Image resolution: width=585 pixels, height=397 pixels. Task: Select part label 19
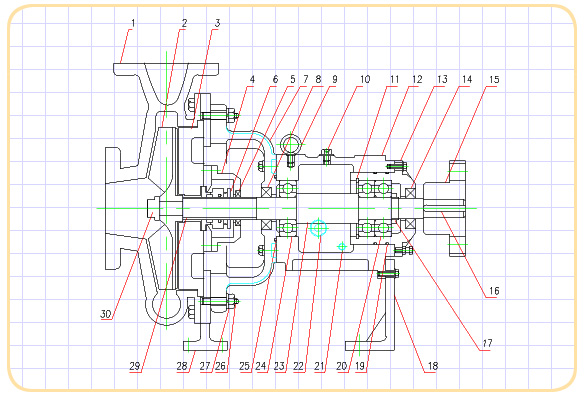tap(360, 366)
